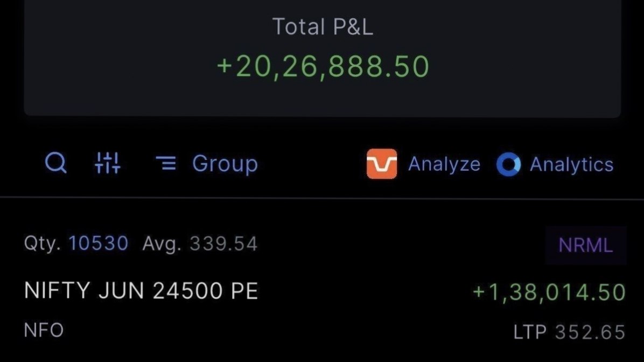
Task: Click the average price 339.54
Action: point(223,243)
